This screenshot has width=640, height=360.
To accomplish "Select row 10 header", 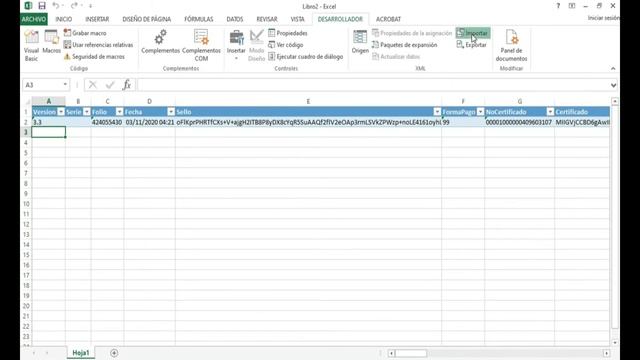I will click(26, 204).
